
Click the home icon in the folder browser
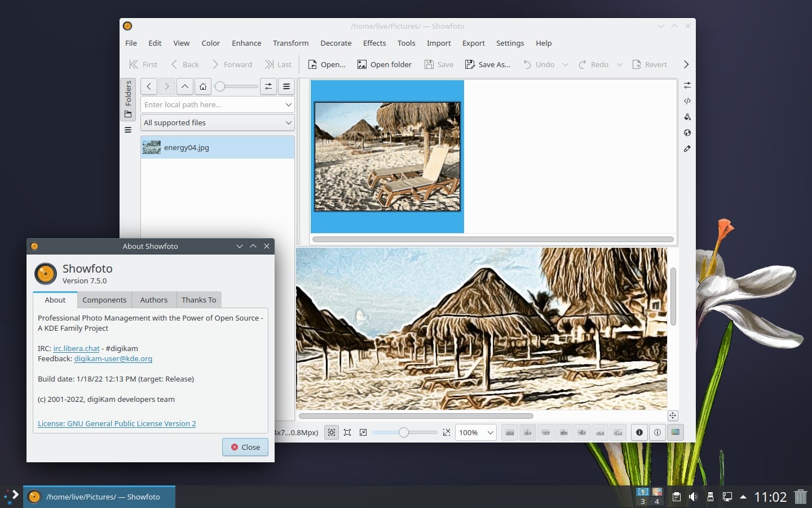pos(203,86)
